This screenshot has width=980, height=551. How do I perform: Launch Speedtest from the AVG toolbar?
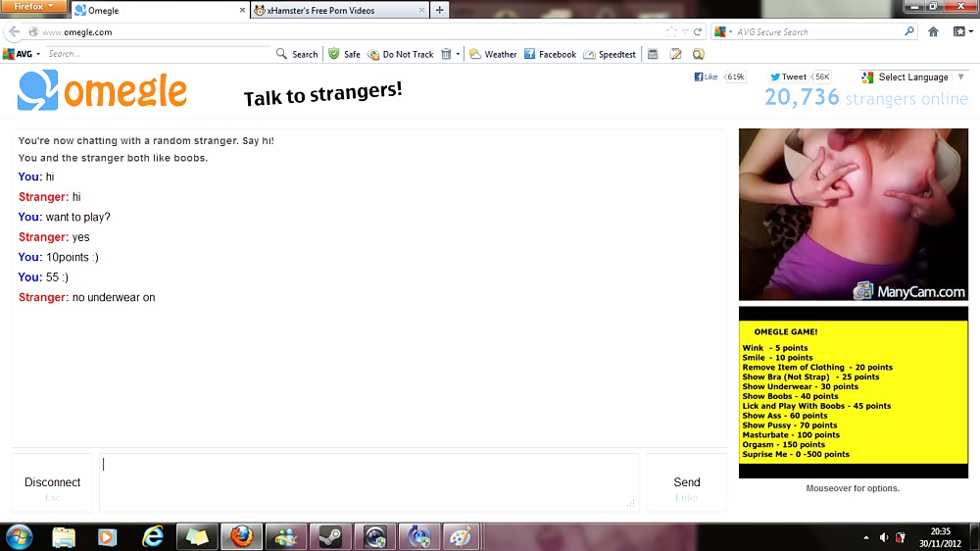(x=610, y=54)
